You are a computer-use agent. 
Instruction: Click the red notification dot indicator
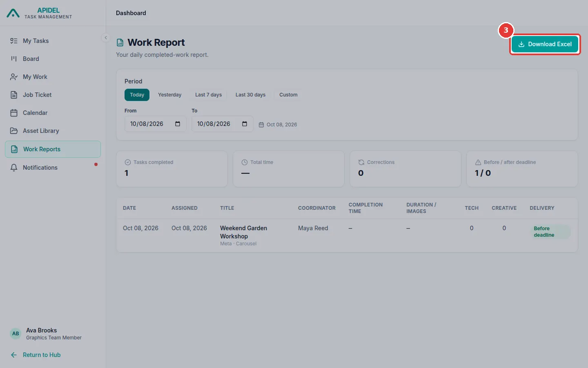coord(96,164)
